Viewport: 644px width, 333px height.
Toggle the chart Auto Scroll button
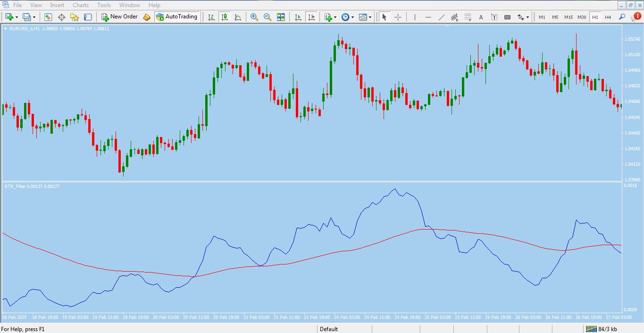298,17
